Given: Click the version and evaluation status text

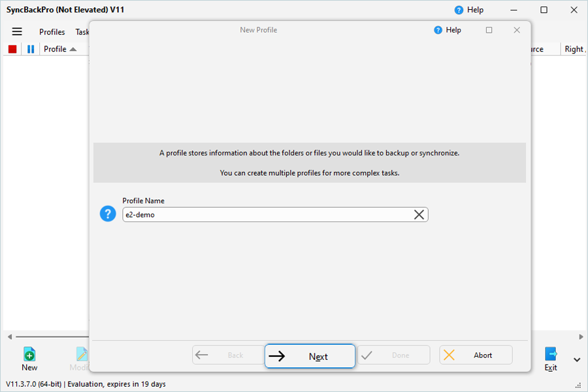Looking at the screenshot, I should coord(86,384).
